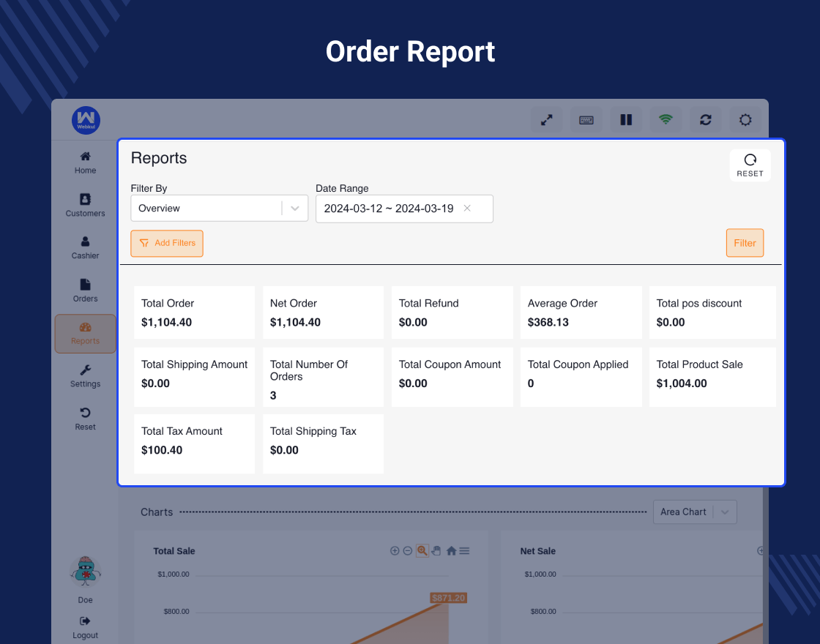Open the Filter By dropdown showing Overview

tap(219, 208)
